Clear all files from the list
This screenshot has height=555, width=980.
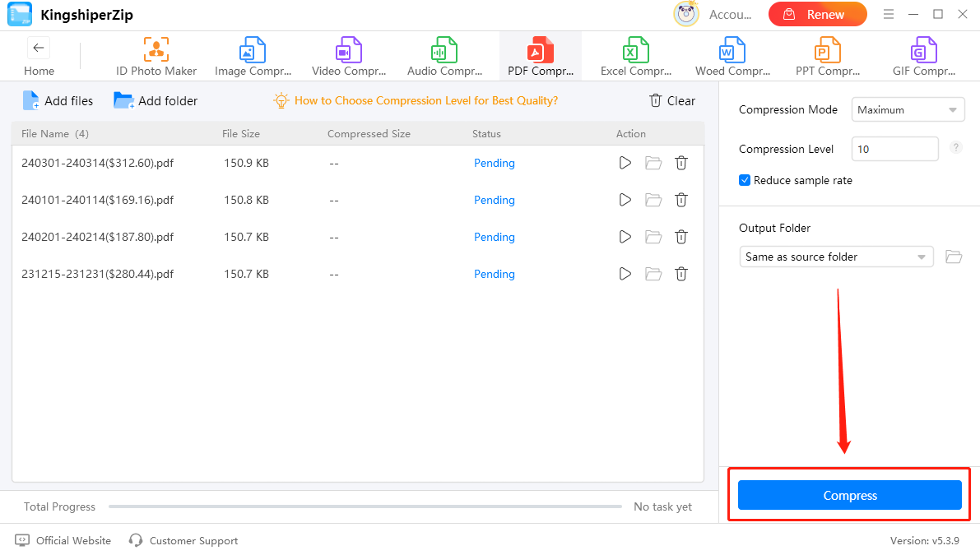click(672, 100)
